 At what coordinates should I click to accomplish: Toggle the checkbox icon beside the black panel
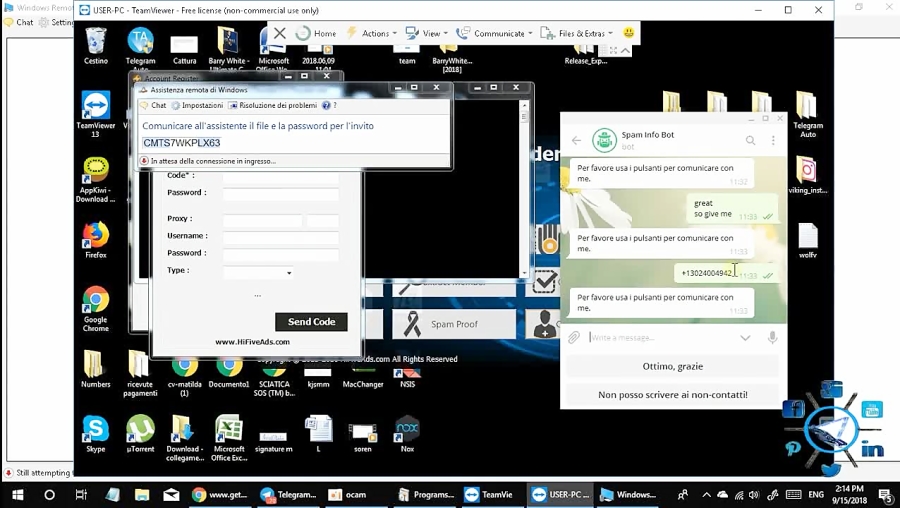pos(544,281)
